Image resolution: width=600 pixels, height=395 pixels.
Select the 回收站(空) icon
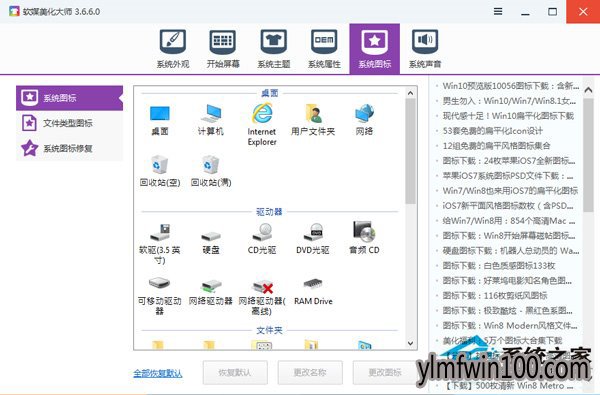click(x=160, y=171)
